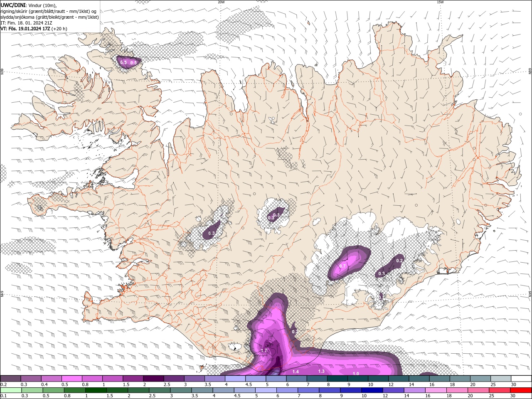Select the '1.0' precipitation value label
This screenshot has width=532, height=399.
pos(356,374)
